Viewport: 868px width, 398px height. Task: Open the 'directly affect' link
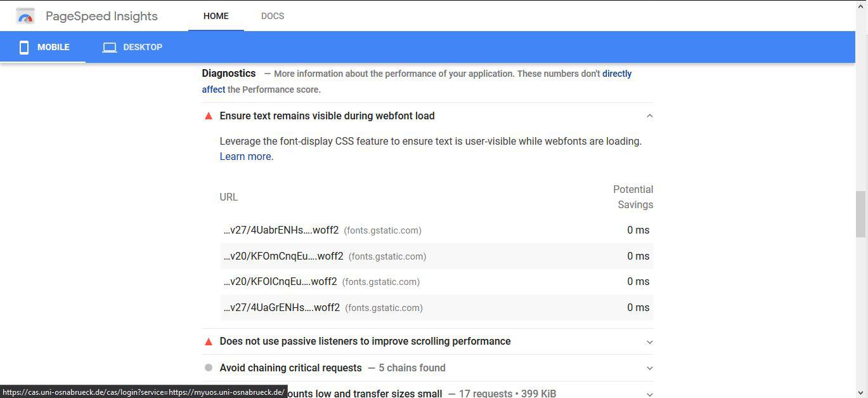tap(417, 81)
